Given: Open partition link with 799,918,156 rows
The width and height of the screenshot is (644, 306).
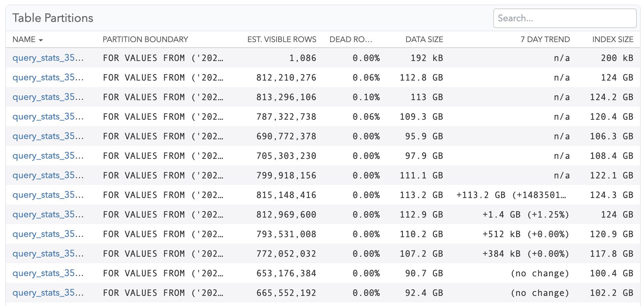Looking at the screenshot, I should 48,175.
